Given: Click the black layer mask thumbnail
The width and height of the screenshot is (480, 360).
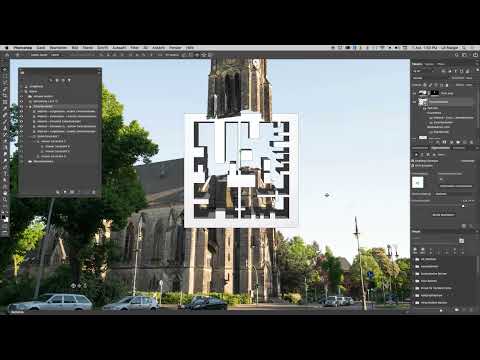Looking at the screenshot, I should tap(435, 93).
